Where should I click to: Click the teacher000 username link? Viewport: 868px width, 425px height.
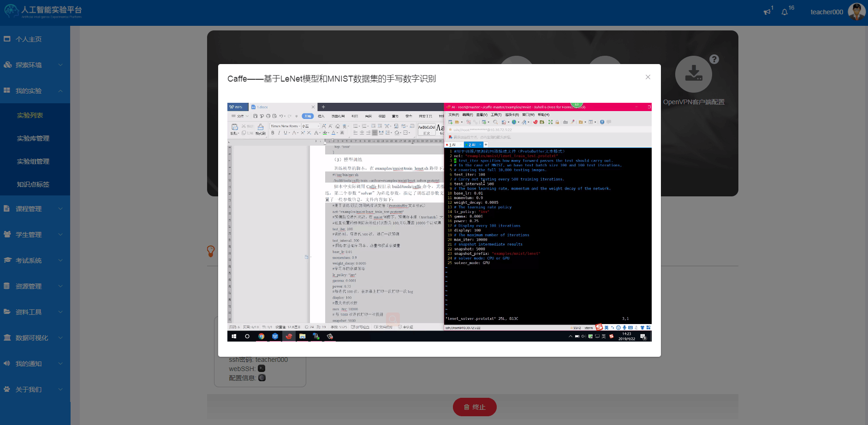[826, 12]
